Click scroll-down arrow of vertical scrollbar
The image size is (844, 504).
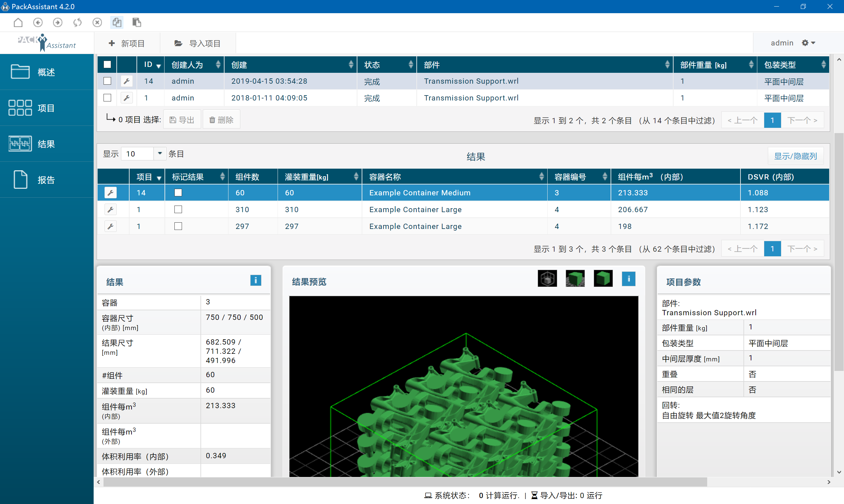(839, 472)
